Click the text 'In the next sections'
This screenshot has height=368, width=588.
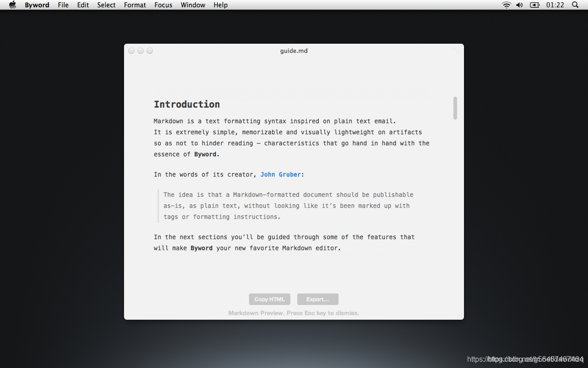coord(191,237)
